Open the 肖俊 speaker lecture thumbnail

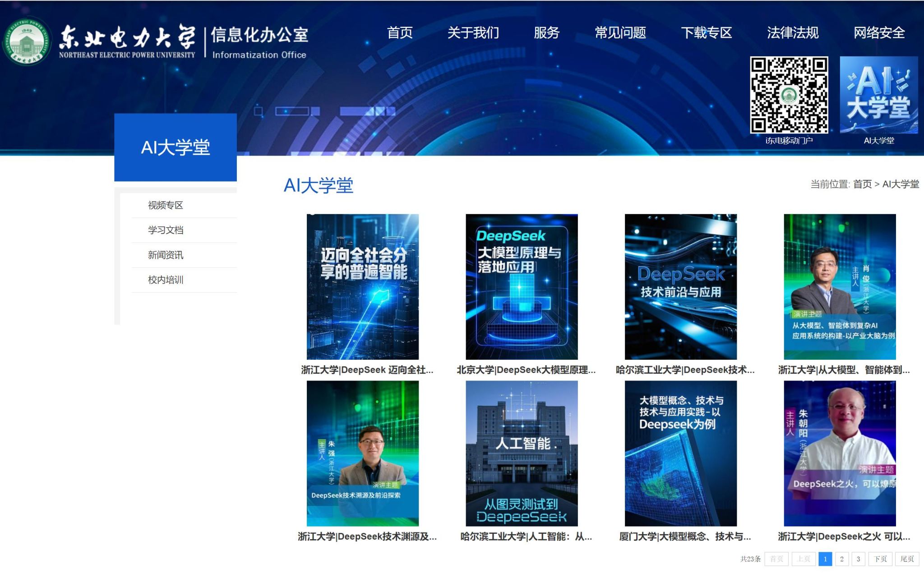[840, 287]
